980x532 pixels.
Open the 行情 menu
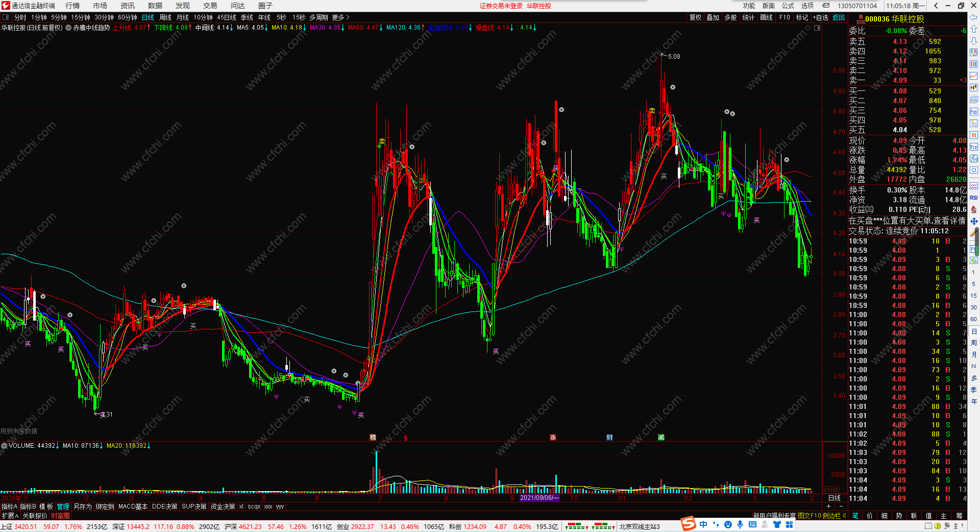click(x=72, y=6)
